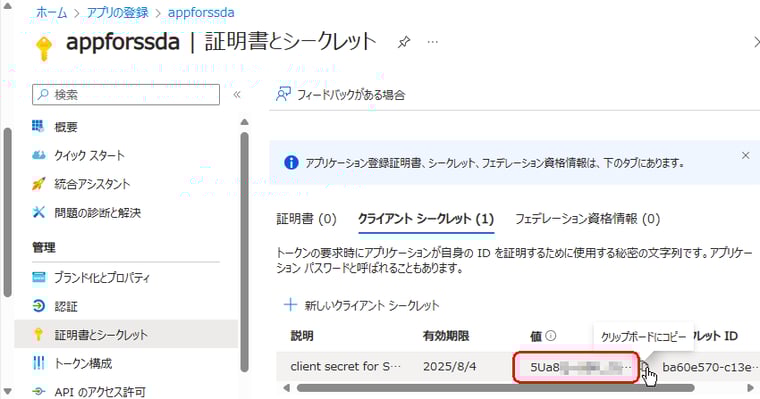Open 統合アシスタント in sidebar
This screenshot has height=399, width=760.
coord(92,184)
